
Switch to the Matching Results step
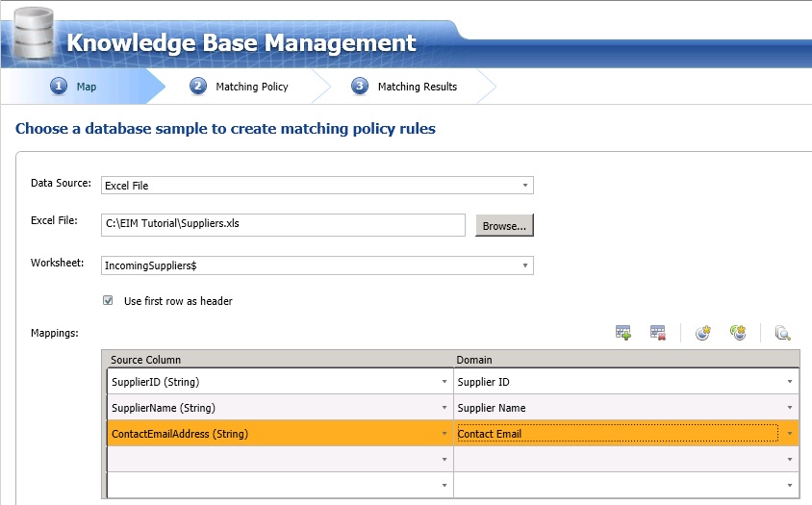(x=417, y=87)
